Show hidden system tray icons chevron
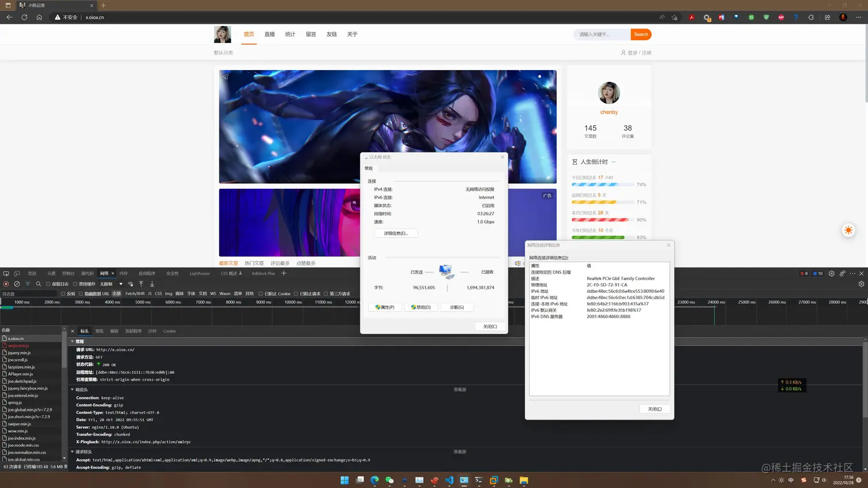This screenshot has width=868, height=488. 773,480
